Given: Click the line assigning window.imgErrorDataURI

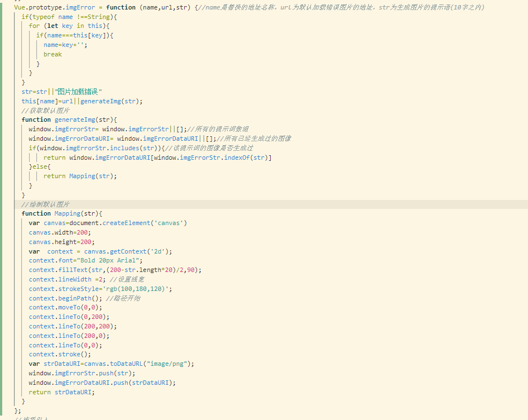Looking at the screenshot, I should point(160,139).
